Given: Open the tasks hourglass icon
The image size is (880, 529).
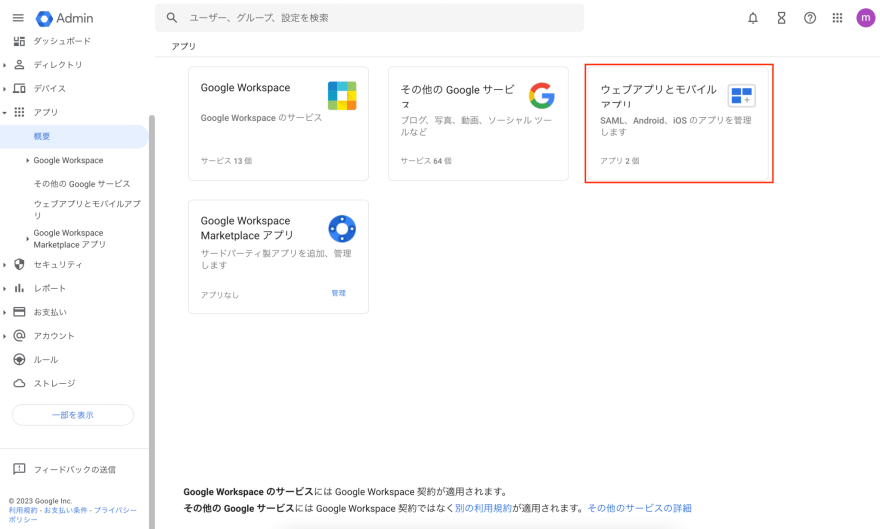Looking at the screenshot, I should (781, 18).
